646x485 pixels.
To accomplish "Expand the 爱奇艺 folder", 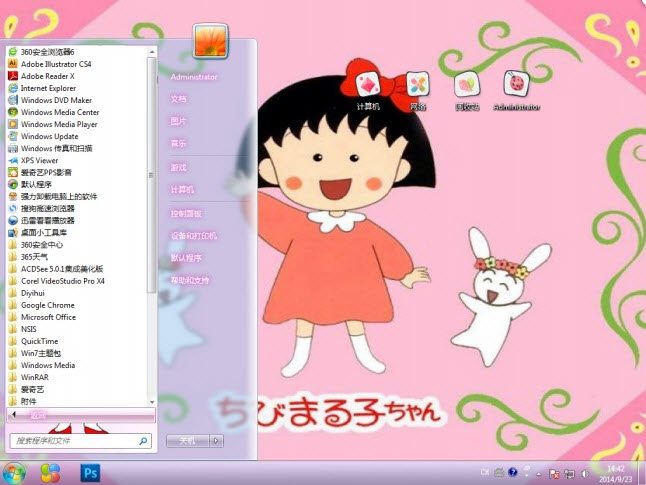I will (26, 389).
